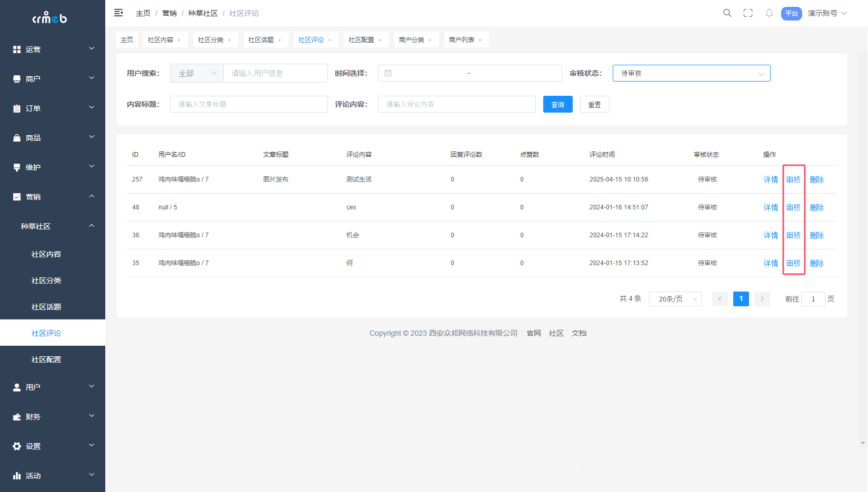Open the 演示账号 account dropdown

[x=827, y=13]
